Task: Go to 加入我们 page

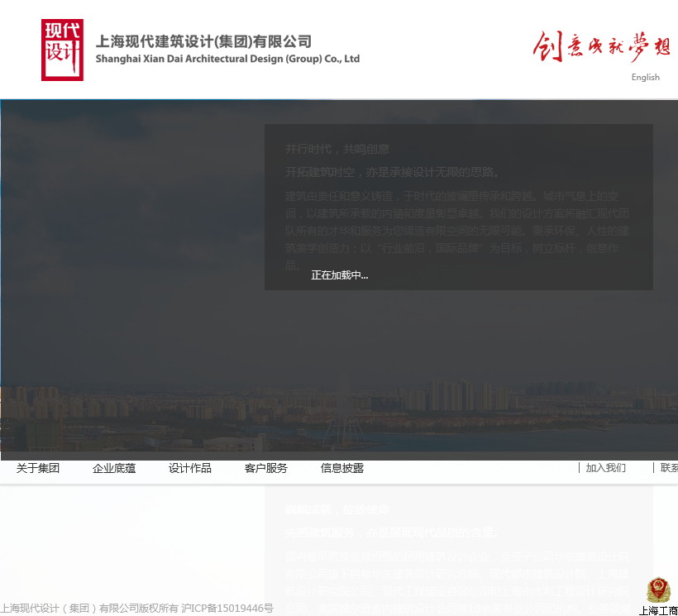Action: point(605,468)
